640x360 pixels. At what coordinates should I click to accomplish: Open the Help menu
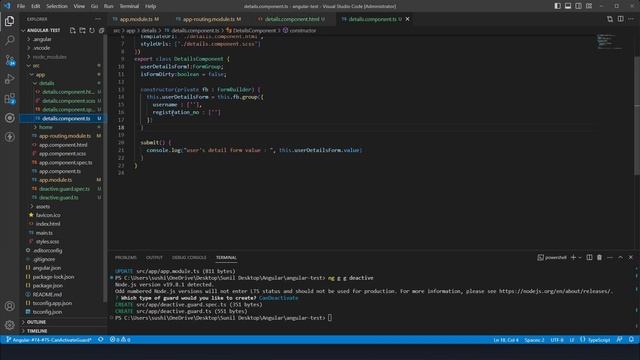150,6
